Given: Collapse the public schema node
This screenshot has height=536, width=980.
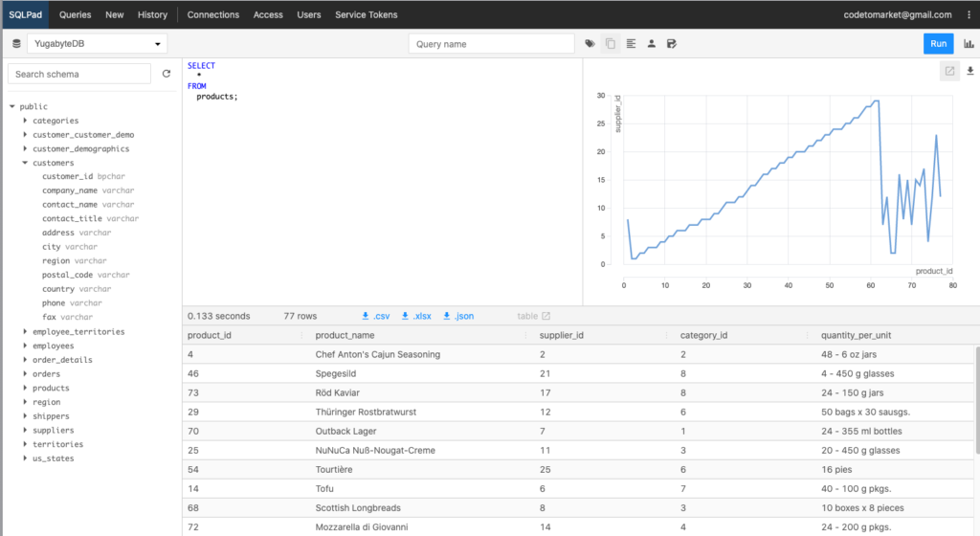Looking at the screenshot, I should coord(12,106).
